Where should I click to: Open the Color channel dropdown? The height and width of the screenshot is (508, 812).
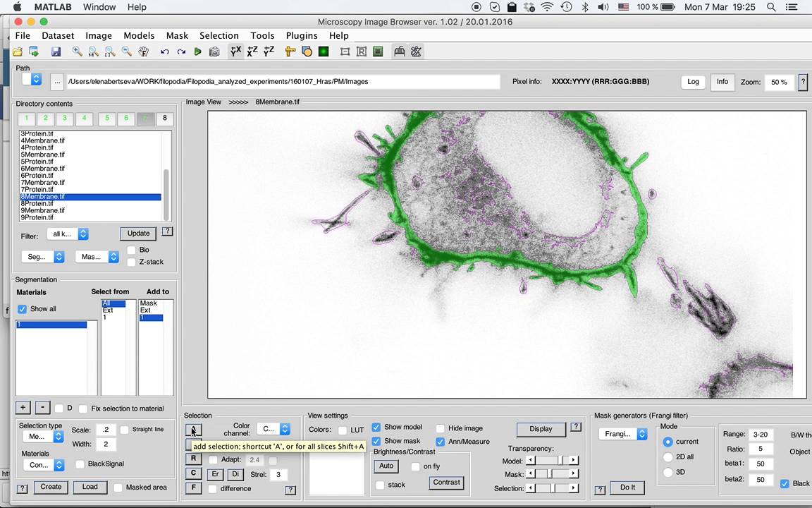pyautogui.click(x=273, y=429)
